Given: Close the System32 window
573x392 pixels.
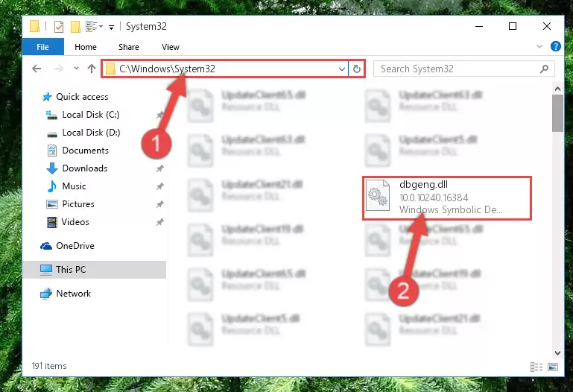Looking at the screenshot, I should 547,26.
